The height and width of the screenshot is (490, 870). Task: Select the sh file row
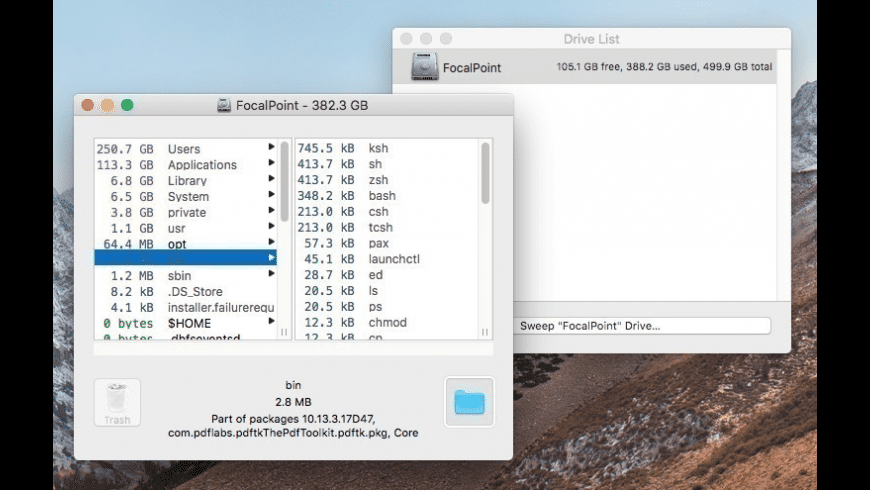click(387, 164)
